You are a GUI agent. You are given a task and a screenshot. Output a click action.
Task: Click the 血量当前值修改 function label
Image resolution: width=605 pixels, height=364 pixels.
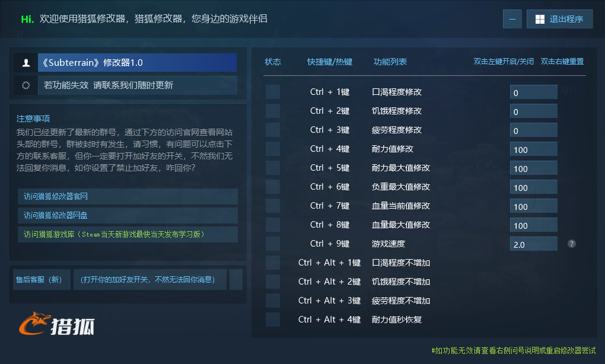[401, 206]
